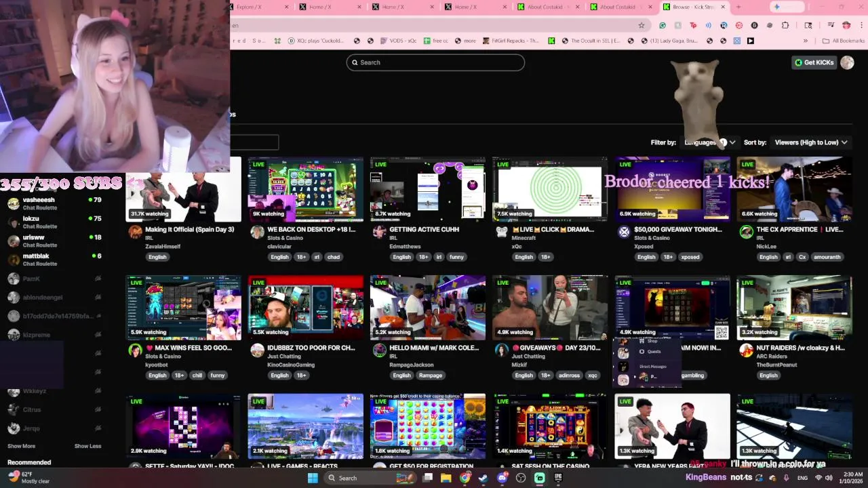Image resolution: width=868 pixels, height=488 pixels.
Task: Open the IDUBBBZ TOO POOR stream title
Action: tap(311, 348)
